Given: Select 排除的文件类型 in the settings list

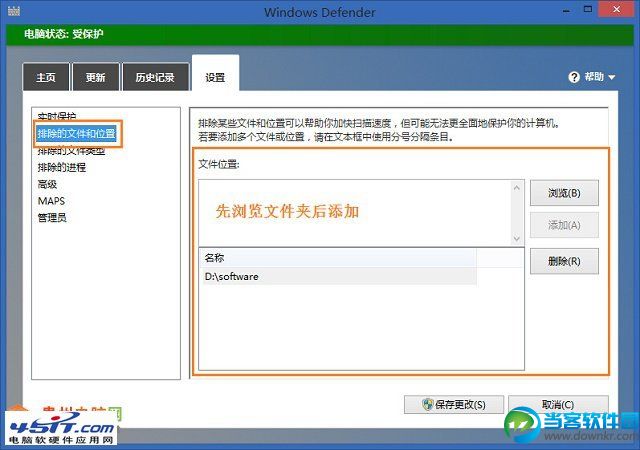Looking at the screenshot, I should pyautogui.click(x=71, y=151).
